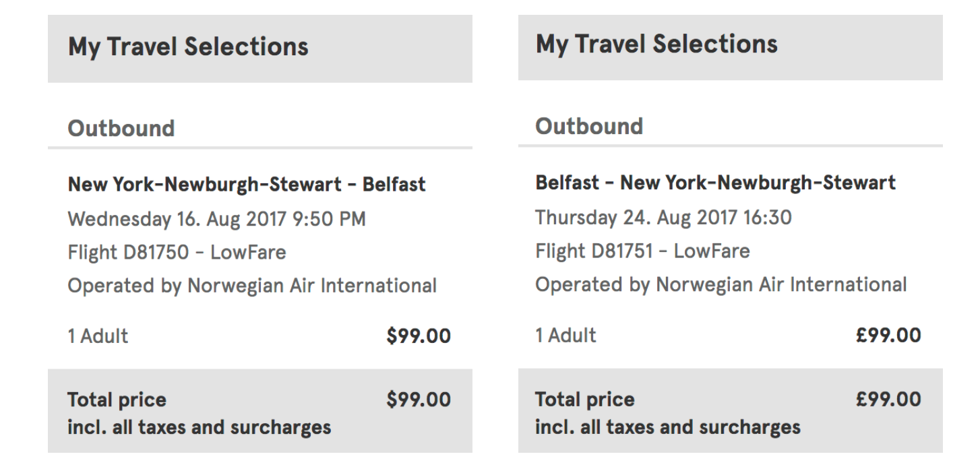Click the Belfast - New York-Newburgh-Stewart route title
The width and height of the screenshot is (980, 473).
tap(715, 182)
